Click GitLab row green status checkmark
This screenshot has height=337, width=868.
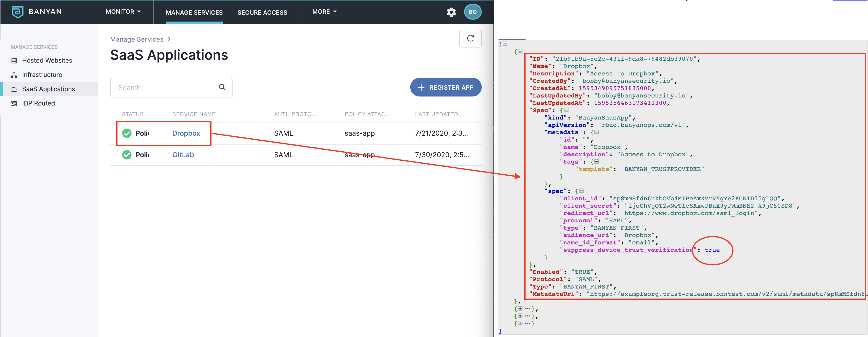click(x=127, y=155)
